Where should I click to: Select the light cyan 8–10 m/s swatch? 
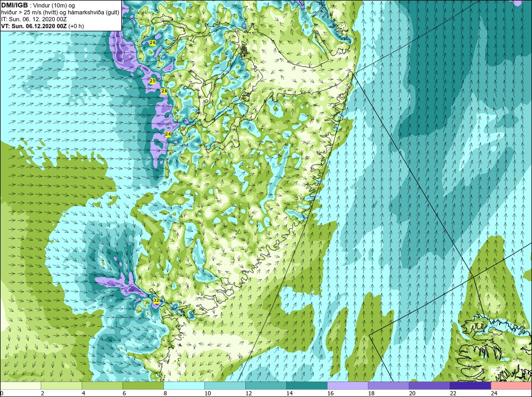(184, 386)
